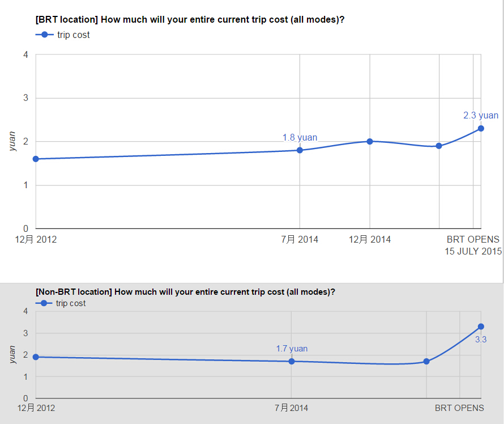
Task: Click the '1.7 yuan' annotation label
Action: point(292,349)
